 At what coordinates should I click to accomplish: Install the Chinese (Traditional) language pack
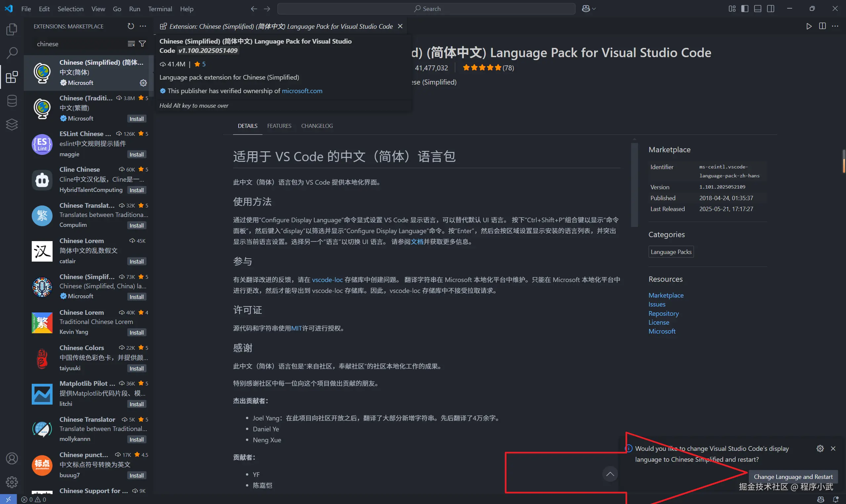tap(137, 119)
